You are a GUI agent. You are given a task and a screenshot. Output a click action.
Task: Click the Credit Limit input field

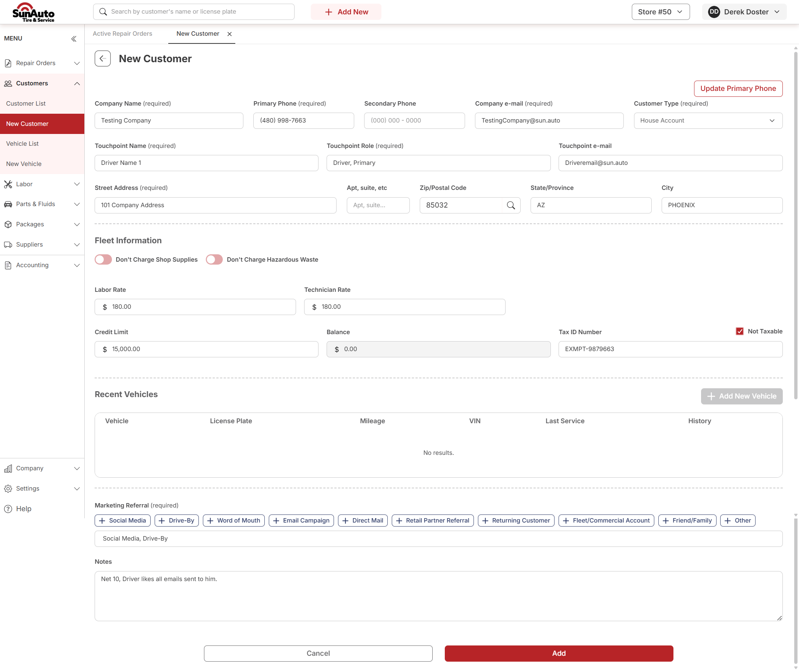point(206,349)
